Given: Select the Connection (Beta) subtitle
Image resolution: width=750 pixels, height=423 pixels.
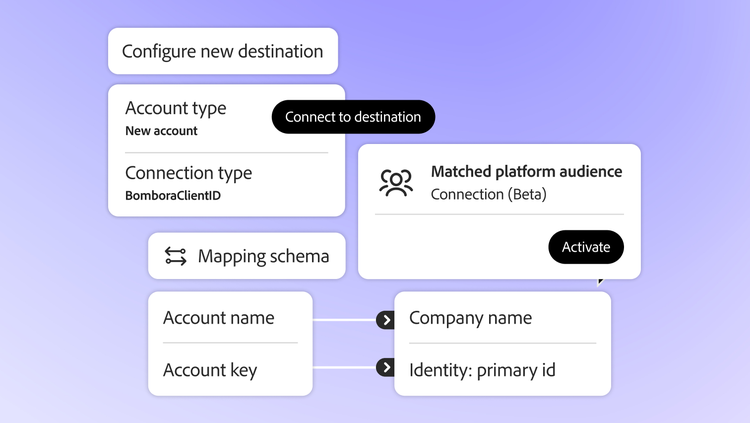Looking at the screenshot, I should [x=488, y=194].
